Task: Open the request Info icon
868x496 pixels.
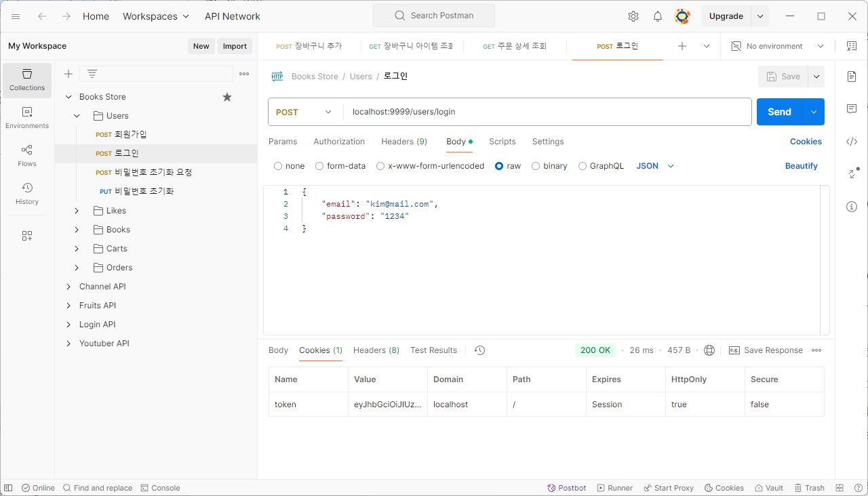Action: tap(852, 207)
